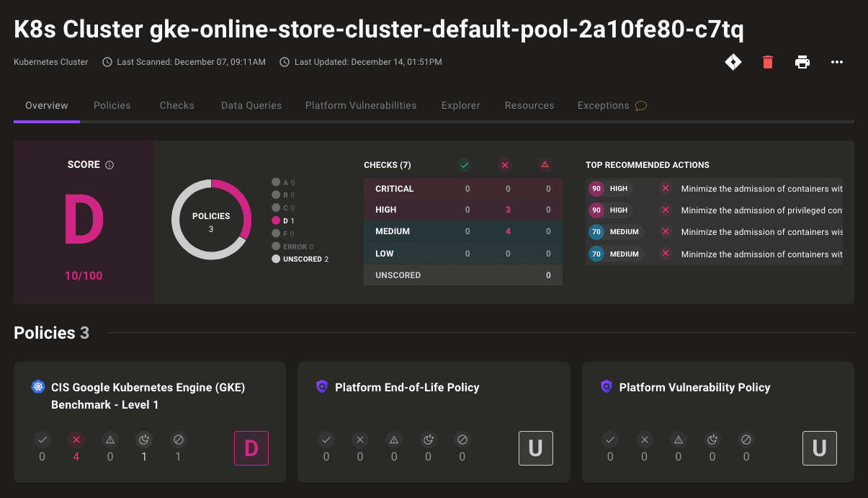Select the D grade legend dot

[x=276, y=221]
